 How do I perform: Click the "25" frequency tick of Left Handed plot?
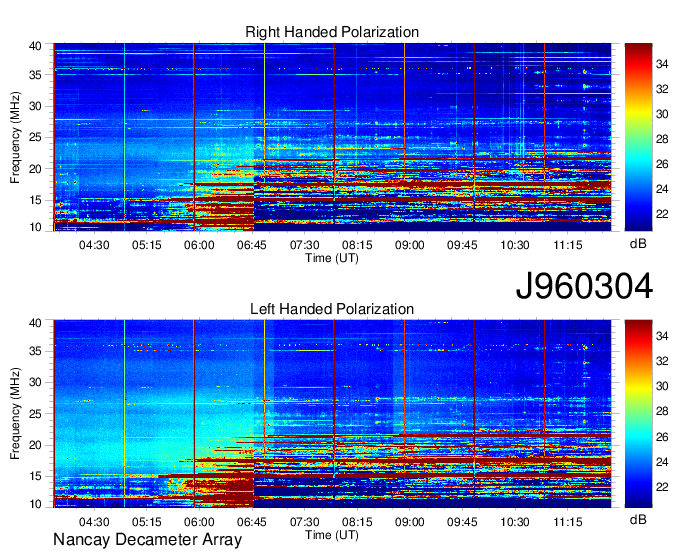pyautogui.click(x=35, y=414)
